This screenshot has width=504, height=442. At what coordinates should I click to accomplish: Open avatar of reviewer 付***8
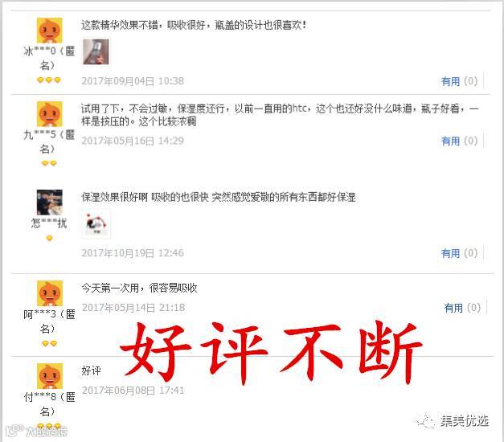[x=50, y=376]
